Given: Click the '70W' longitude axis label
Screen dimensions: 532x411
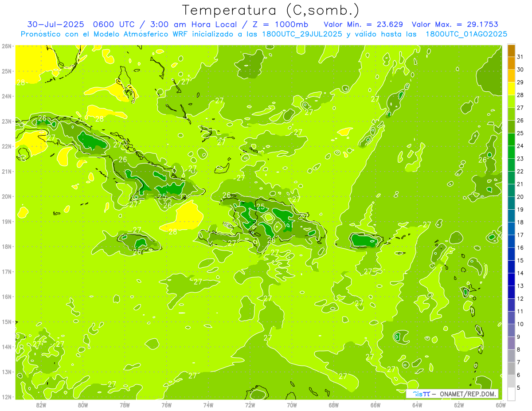Looking at the screenshot, I should [x=292, y=405].
